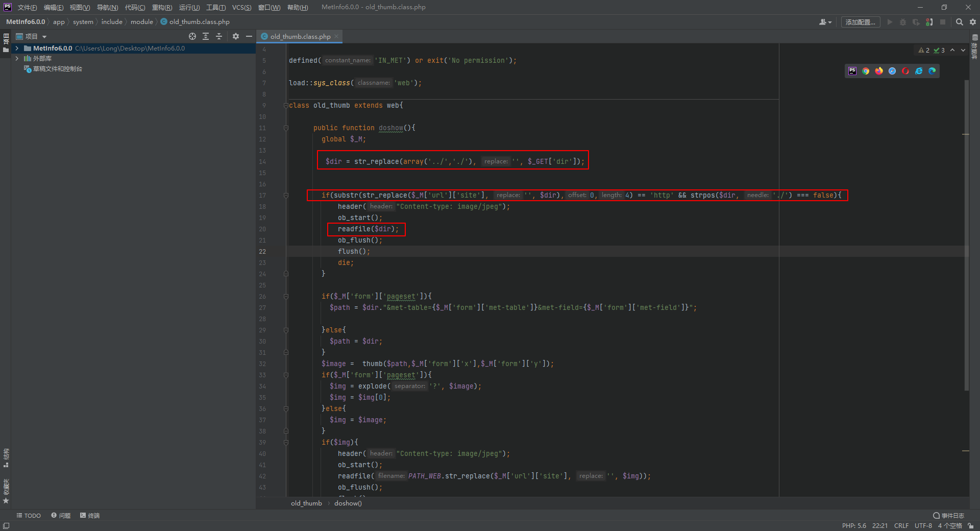Toggle the 收藏夹 favorites side panel

[6, 492]
